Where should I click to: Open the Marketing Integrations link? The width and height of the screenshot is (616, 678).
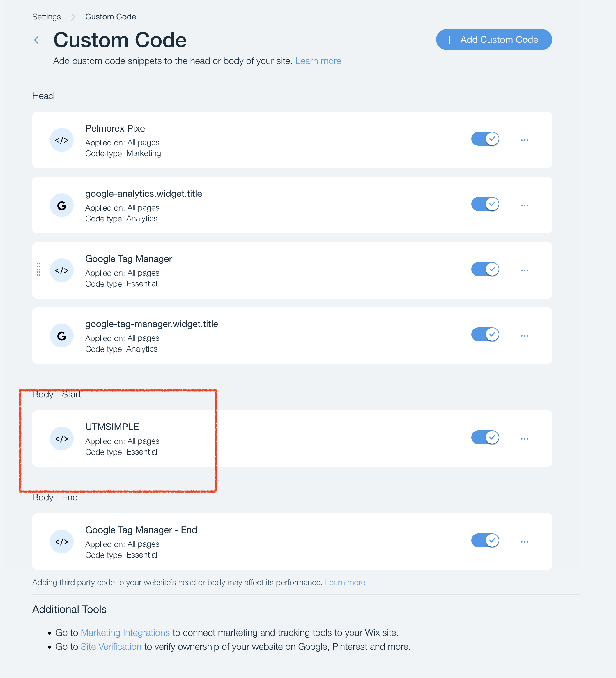[125, 633]
